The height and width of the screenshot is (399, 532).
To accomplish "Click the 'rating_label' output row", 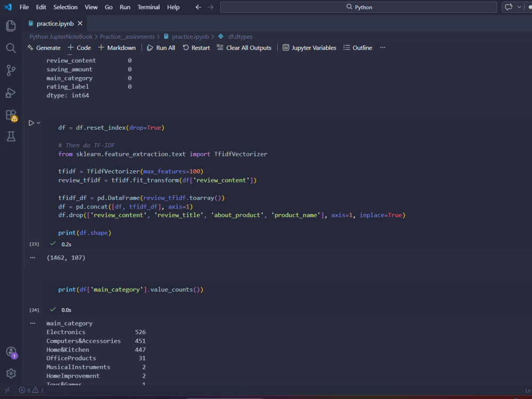I will 89,87.
